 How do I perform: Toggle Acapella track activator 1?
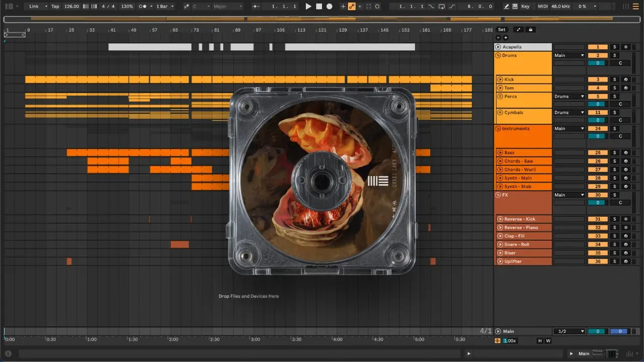598,47
